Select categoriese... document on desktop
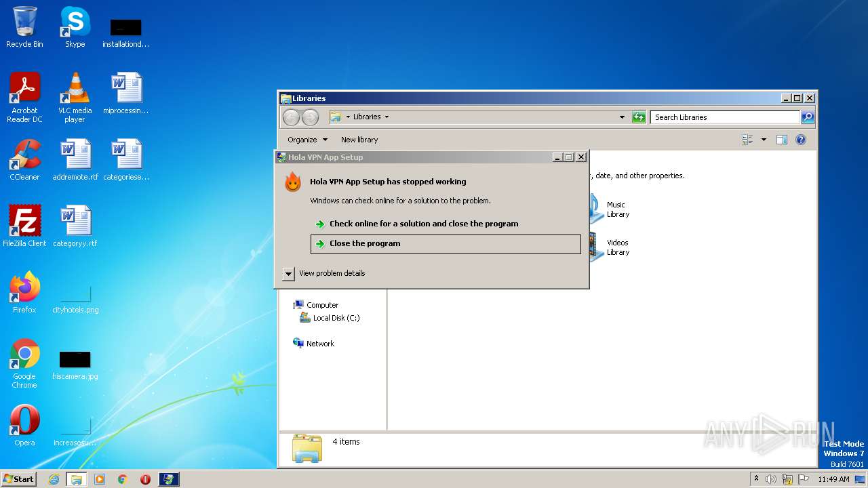This screenshot has height=488, width=868. [126, 160]
